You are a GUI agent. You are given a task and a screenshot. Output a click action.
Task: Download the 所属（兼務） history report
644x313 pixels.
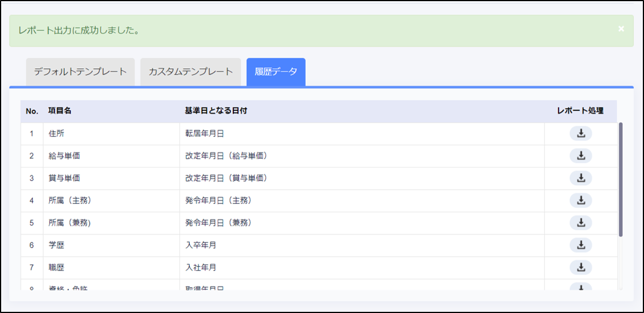pyautogui.click(x=580, y=223)
